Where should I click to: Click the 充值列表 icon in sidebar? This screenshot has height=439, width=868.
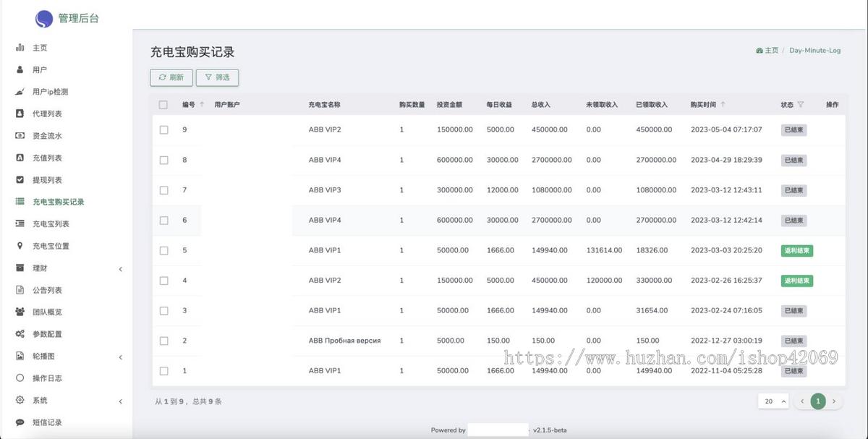20,158
